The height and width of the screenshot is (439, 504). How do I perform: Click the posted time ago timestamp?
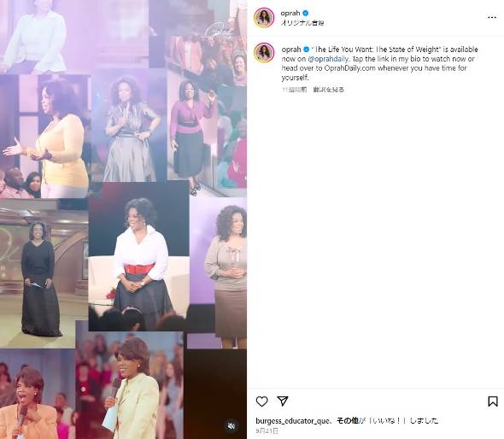coord(294,90)
